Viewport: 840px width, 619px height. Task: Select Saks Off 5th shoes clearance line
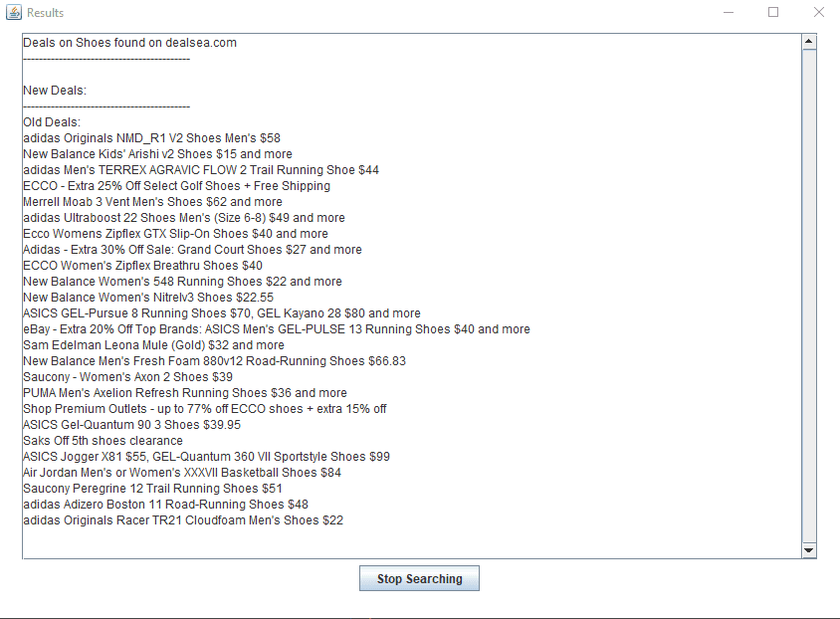(x=103, y=441)
